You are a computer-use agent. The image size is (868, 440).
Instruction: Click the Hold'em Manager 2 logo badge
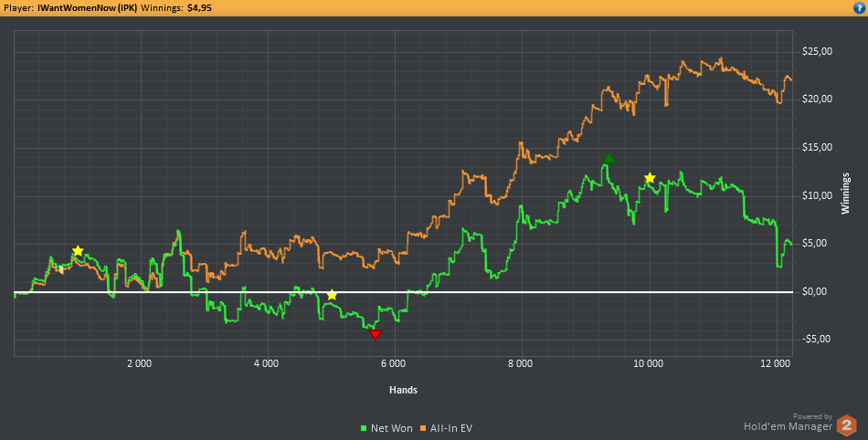click(847, 424)
